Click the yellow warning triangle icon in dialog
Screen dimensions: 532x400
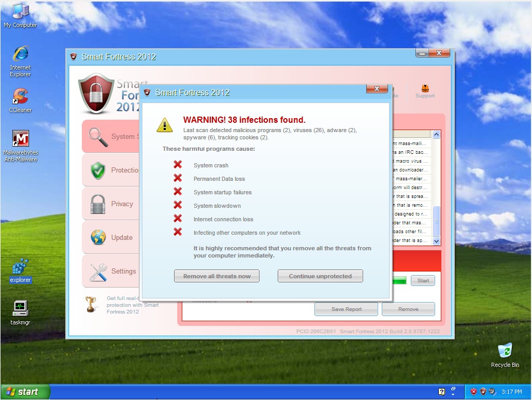coord(165,125)
